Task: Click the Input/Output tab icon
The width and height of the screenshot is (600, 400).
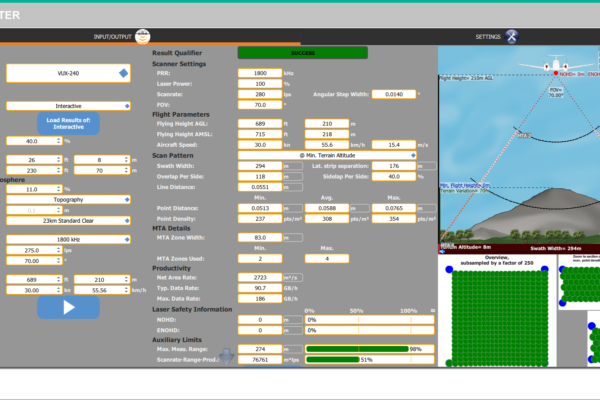Action: pyautogui.click(x=146, y=36)
